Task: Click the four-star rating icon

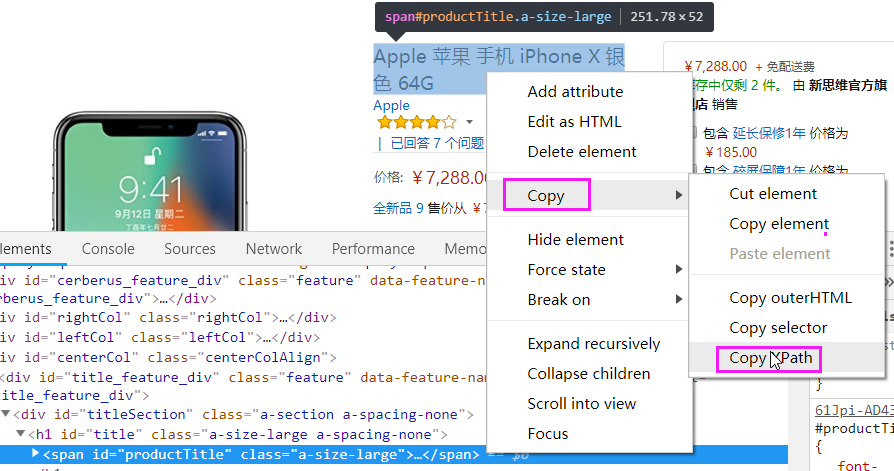Action: [x=417, y=122]
